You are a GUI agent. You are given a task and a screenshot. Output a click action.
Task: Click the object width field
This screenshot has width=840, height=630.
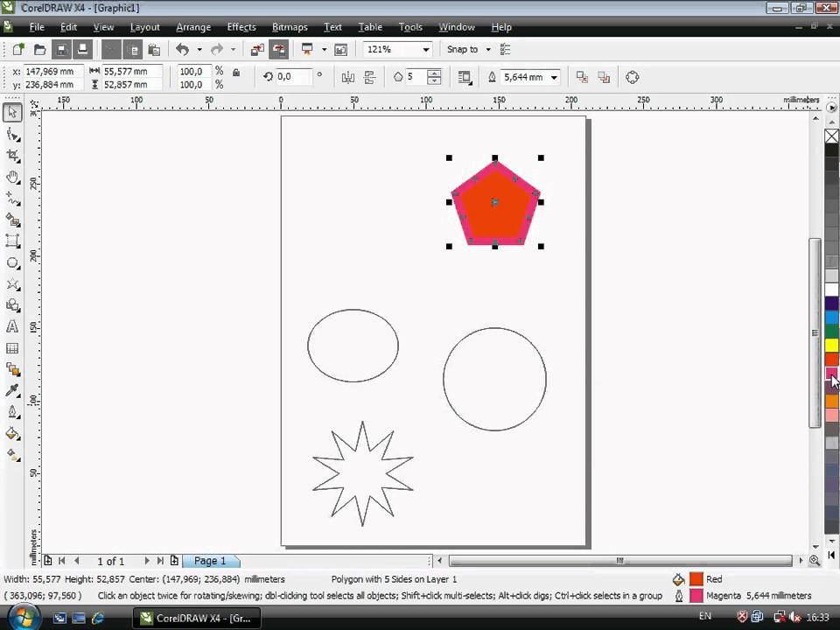coord(132,71)
